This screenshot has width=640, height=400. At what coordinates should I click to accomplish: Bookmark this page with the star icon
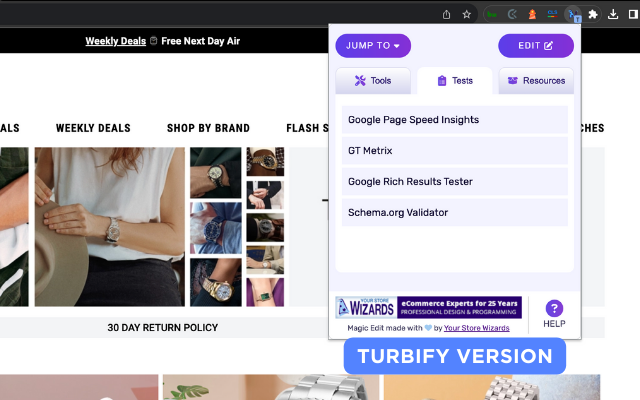coord(467,15)
